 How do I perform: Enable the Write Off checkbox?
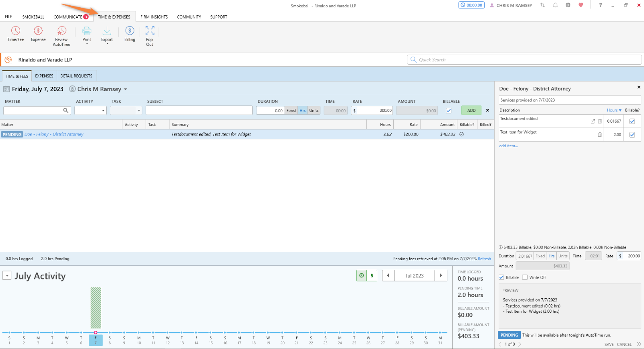525,277
